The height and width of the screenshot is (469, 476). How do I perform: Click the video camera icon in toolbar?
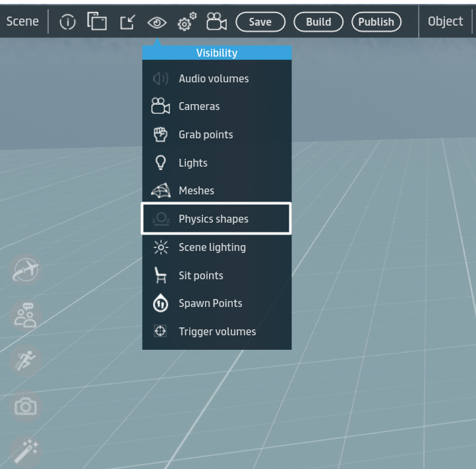coord(216,22)
